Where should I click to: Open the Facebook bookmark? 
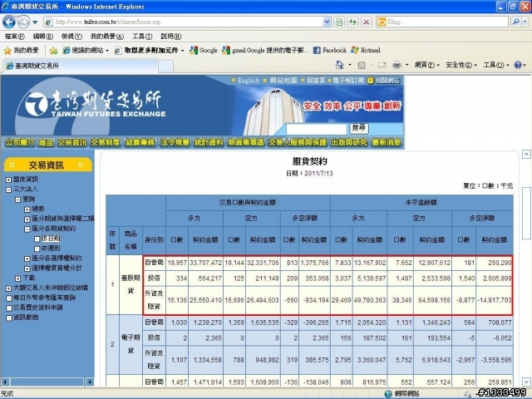[x=330, y=51]
